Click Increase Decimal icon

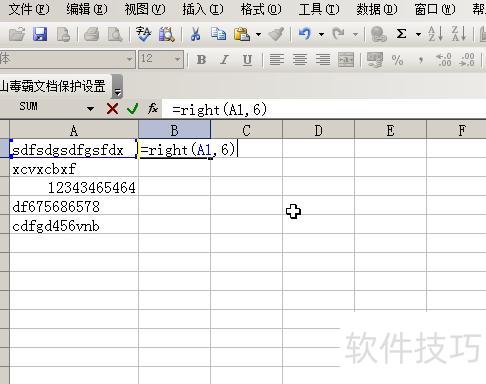tap(444, 60)
